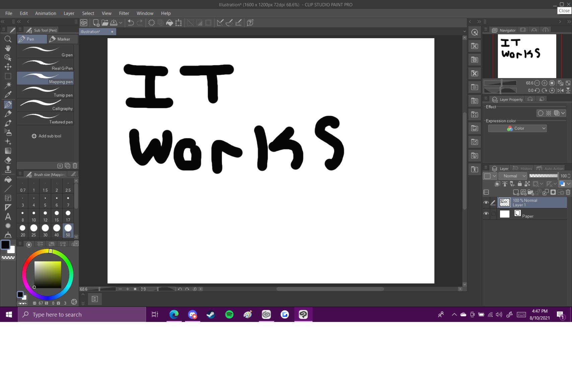This screenshot has width=572, height=392.
Task: Open the save icon dropdown arrow
Action: point(121,23)
